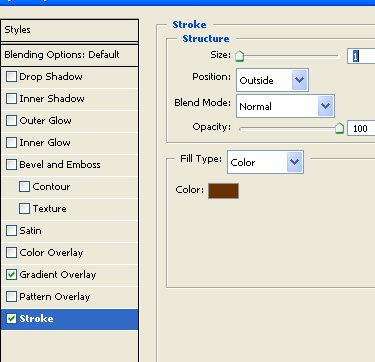Toggle the Contour checkbox
Image resolution: width=375 pixels, height=362 pixels.
[x=24, y=187]
